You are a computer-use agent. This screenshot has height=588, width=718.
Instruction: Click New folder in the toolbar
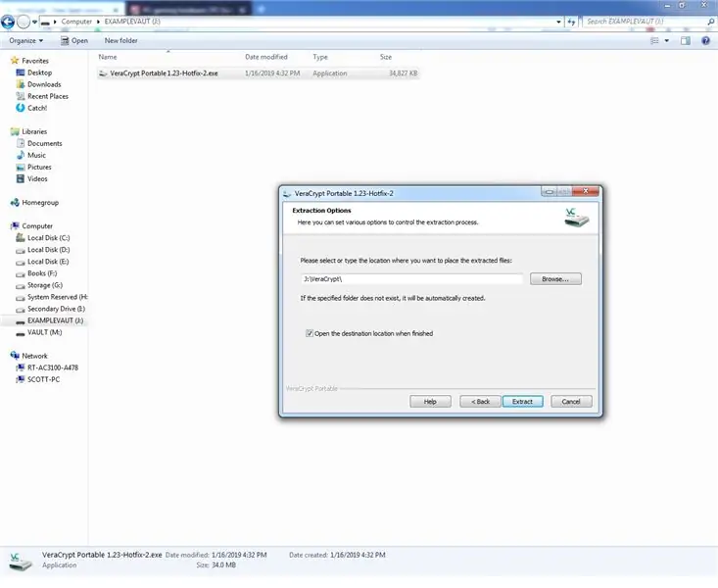pos(120,41)
